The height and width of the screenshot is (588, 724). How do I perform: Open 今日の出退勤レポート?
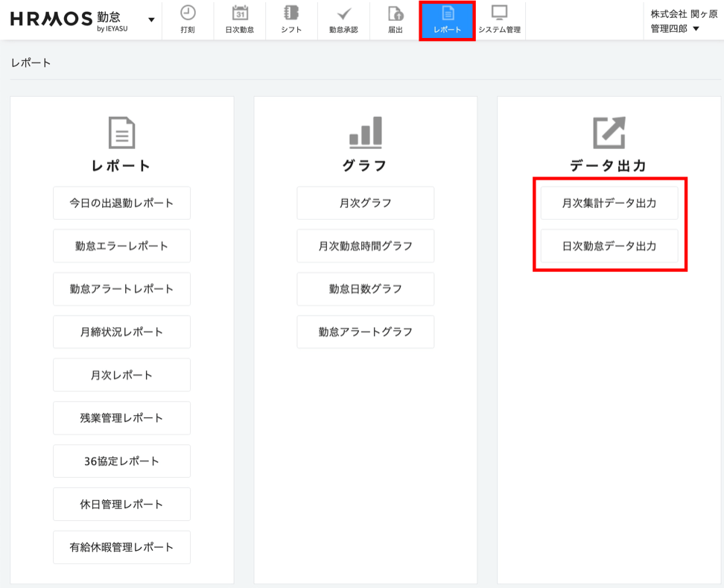click(121, 203)
